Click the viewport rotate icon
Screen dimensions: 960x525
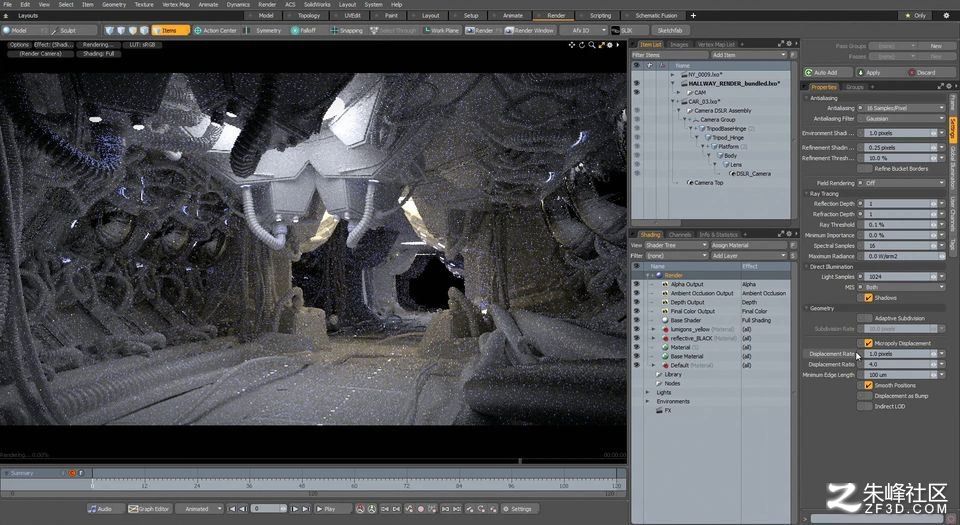[x=582, y=45]
